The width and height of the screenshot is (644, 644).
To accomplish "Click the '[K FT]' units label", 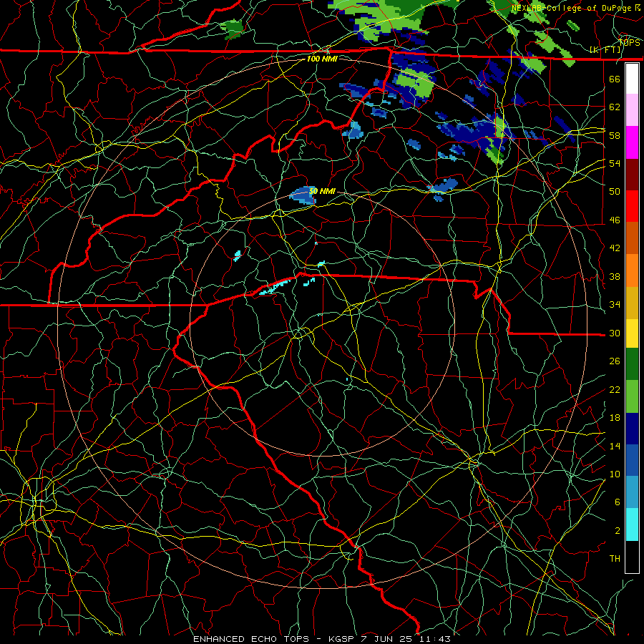I will point(605,50).
